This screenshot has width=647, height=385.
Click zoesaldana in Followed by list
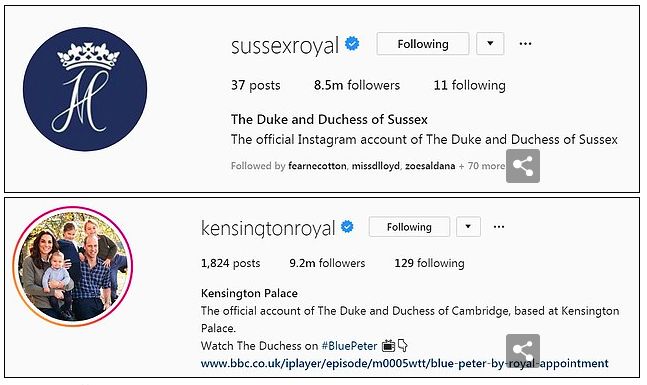(430, 166)
